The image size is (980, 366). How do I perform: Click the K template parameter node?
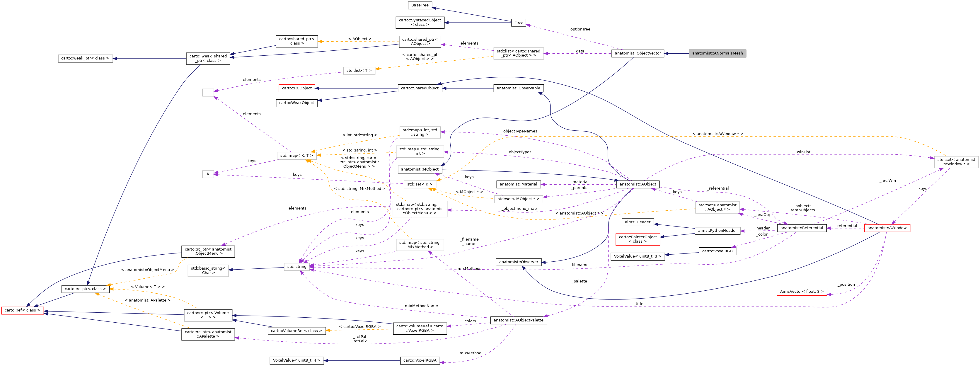pyautogui.click(x=208, y=175)
